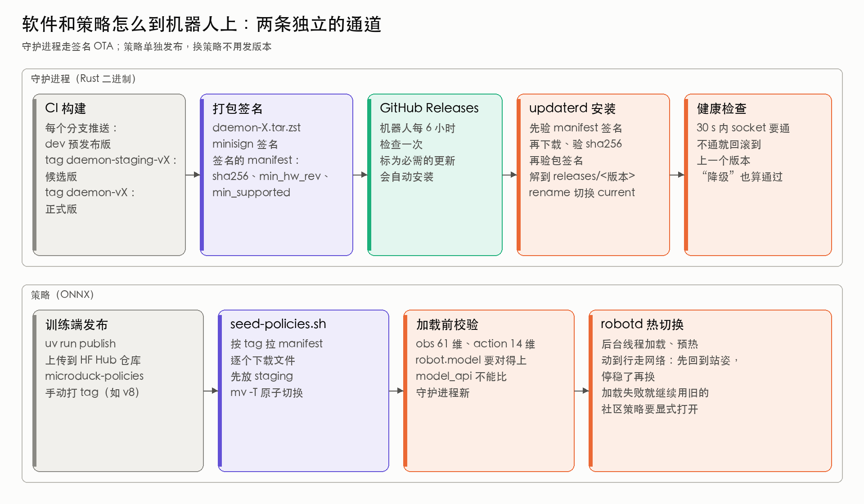
Task: Click the line robot.model 要对得上
Action: (x=471, y=360)
